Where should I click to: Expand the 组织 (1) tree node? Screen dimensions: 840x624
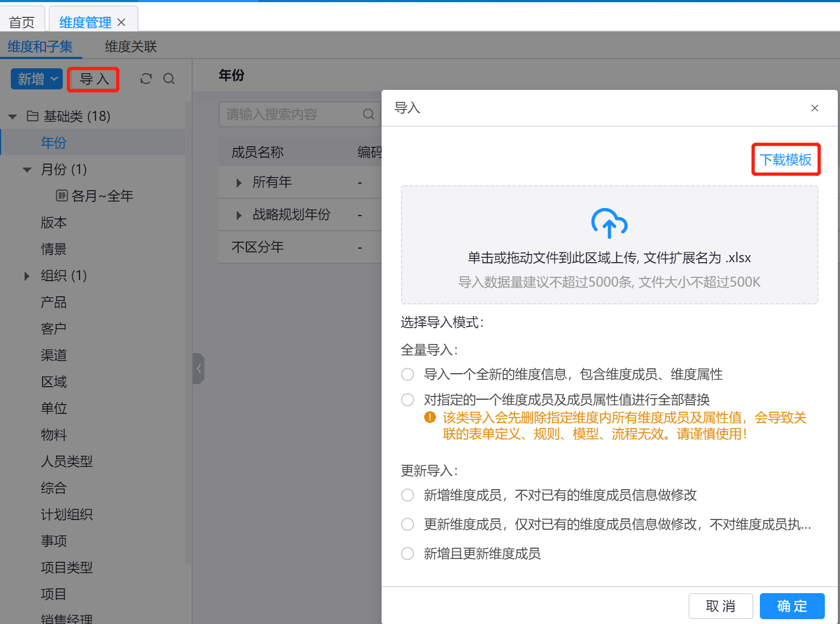pos(27,276)
